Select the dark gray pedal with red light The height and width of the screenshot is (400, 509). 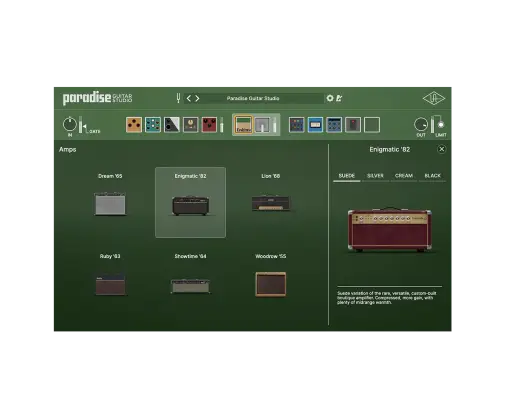353,125
